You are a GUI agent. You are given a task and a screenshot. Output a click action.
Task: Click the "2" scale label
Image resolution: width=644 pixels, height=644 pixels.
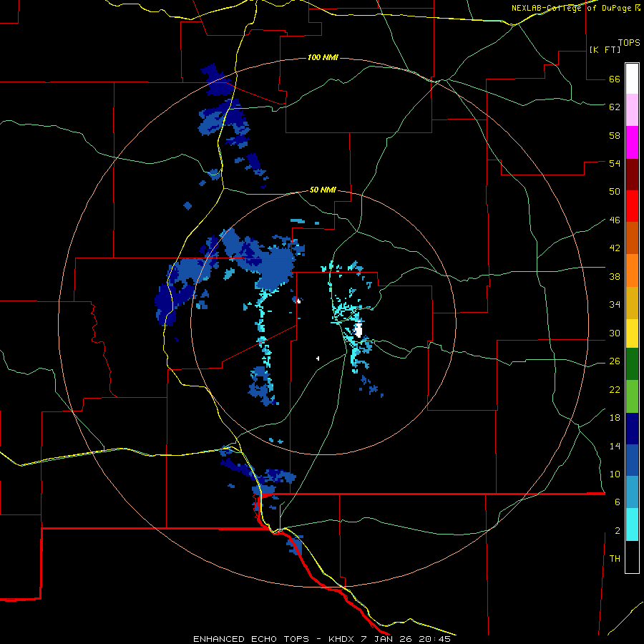pos(618,531)
